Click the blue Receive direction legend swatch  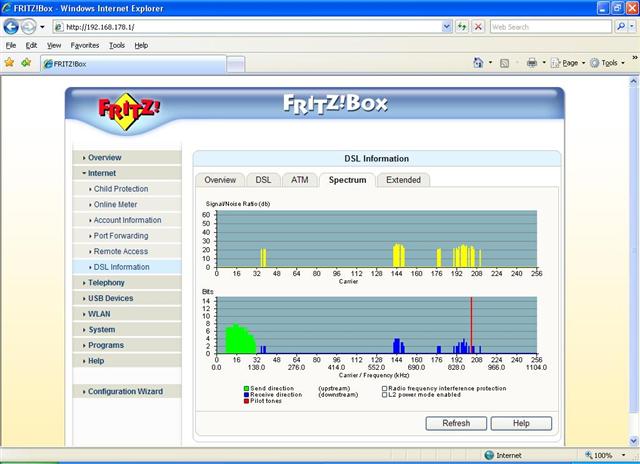246,395
